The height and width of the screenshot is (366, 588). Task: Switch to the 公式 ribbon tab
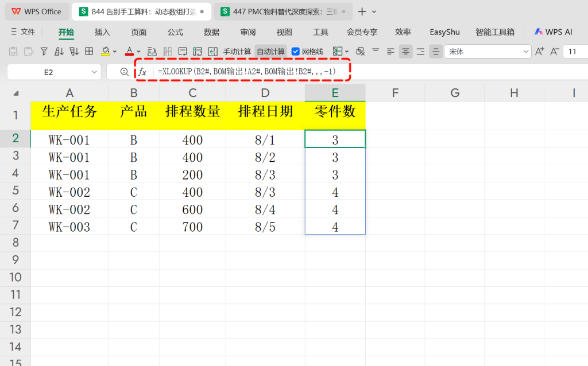pyautogui.click(x=175, y=32)
